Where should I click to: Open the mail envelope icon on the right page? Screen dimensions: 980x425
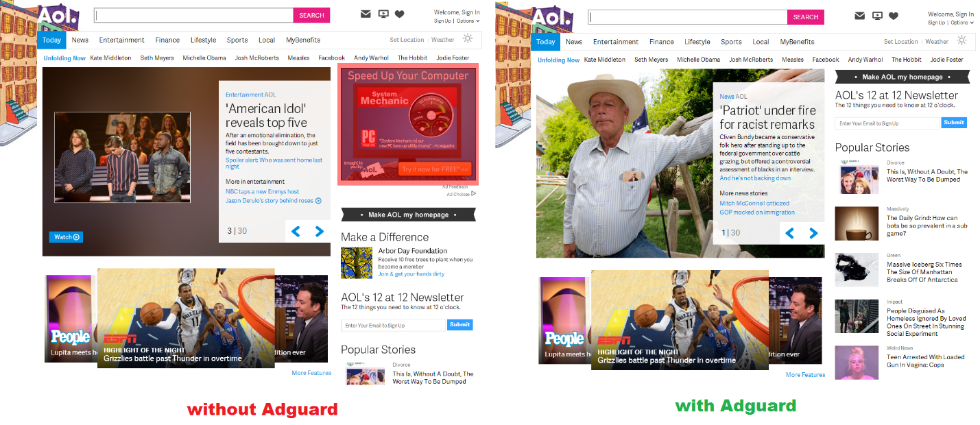tap(859, 16)
